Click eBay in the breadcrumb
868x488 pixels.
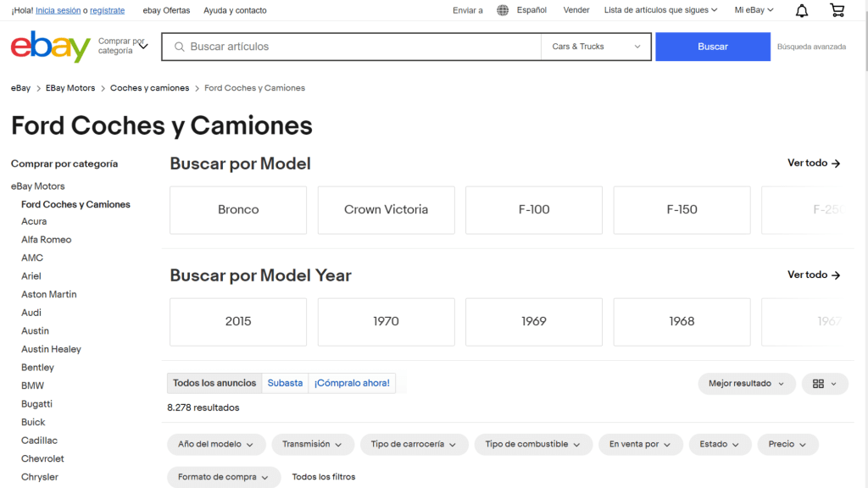coord(20,88)
